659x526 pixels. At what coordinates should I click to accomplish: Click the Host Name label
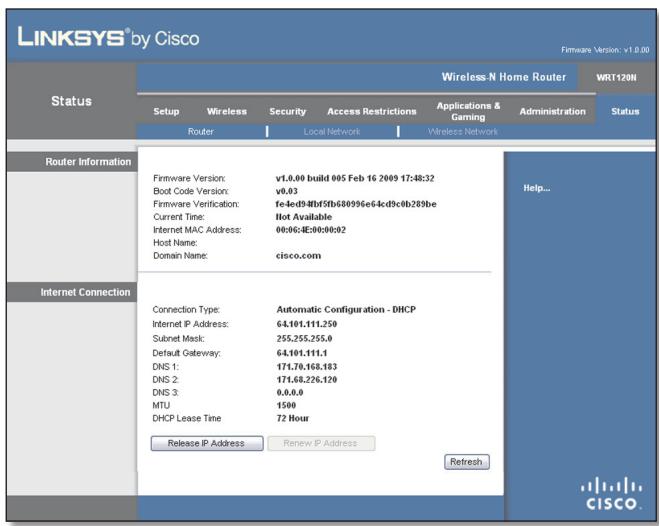(x=175, y=243)
